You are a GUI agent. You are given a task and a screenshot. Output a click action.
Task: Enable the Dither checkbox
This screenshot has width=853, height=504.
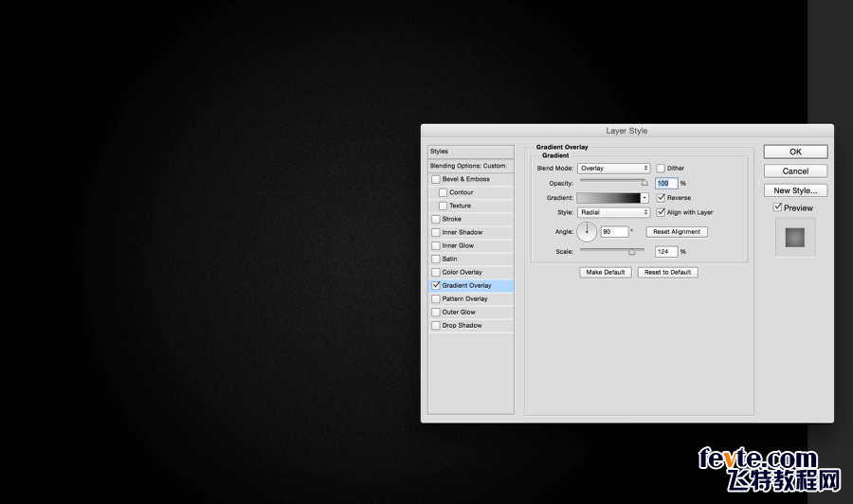click(x=661, y=169)
